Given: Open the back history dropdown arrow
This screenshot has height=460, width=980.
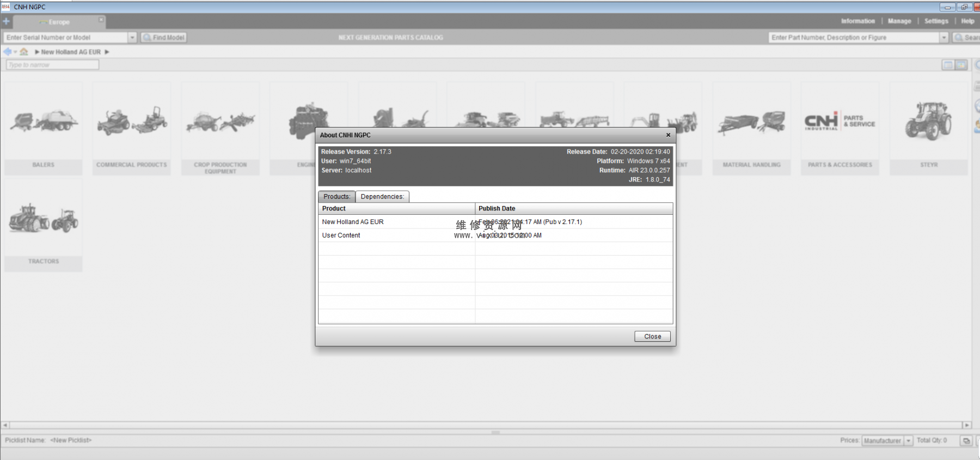Looking at the screenshot, I should 15,52.
